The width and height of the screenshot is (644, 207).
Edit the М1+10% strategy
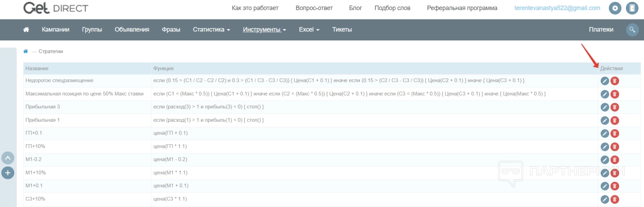(605, 173)
